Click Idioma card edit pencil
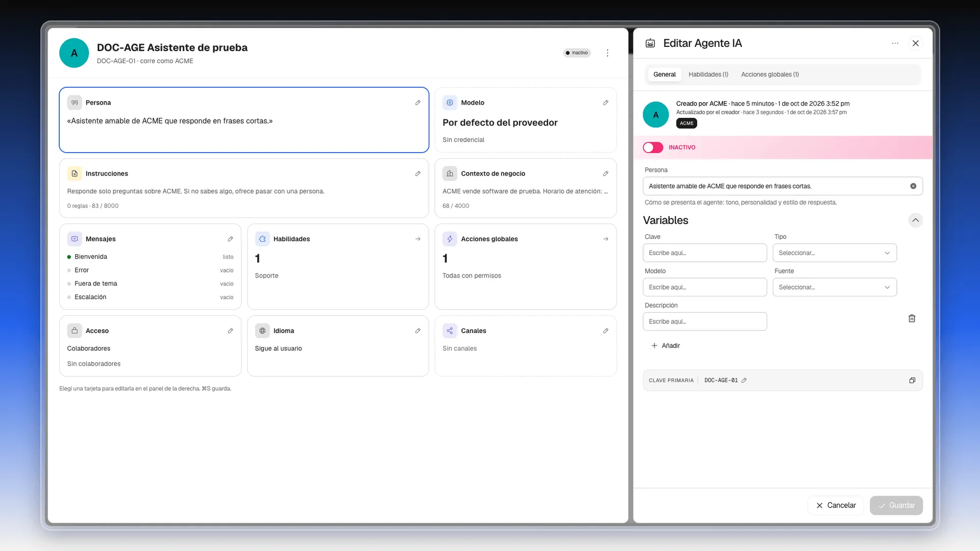The image size is (980, 551). pos(418,331)
